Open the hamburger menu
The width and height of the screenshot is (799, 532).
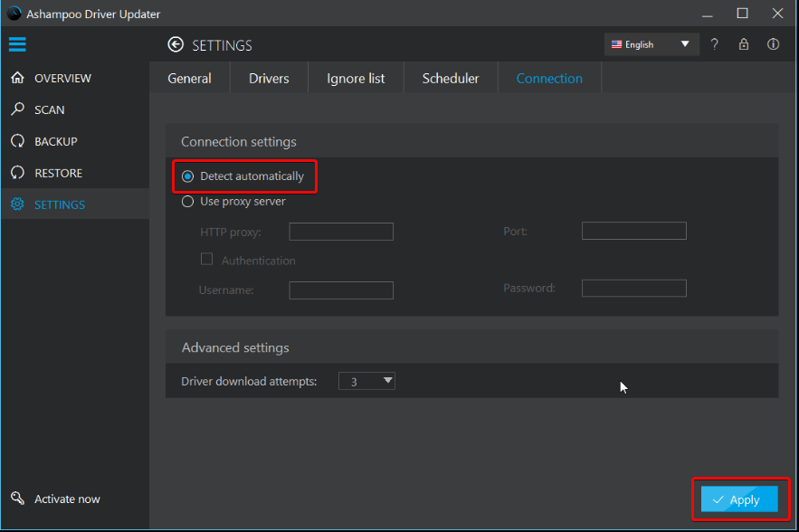[x=17, y=44]
